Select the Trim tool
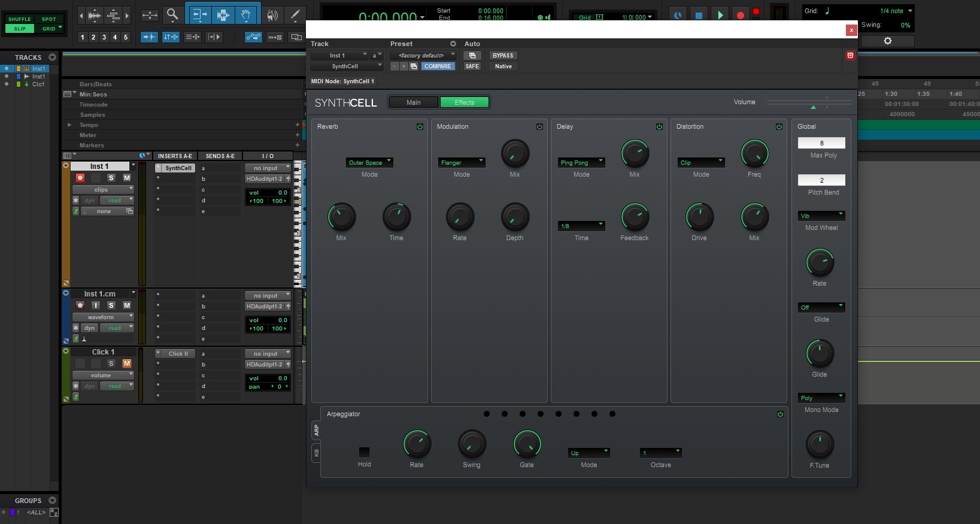 coord(200,14)
